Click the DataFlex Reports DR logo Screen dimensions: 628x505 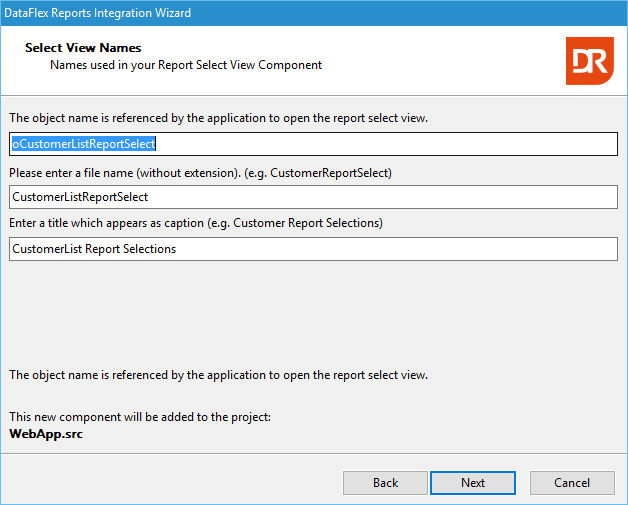pyautogui.click(x=590, y=61)
